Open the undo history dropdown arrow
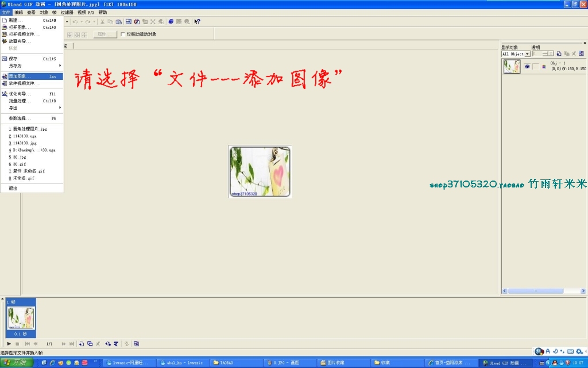 tap(82, 22)
